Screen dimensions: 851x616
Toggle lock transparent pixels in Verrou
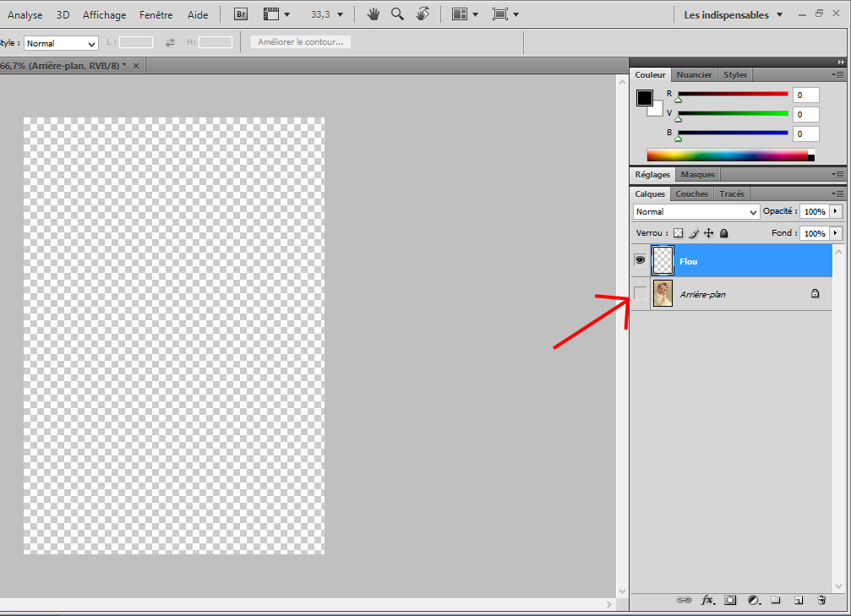tap(678, 233)
